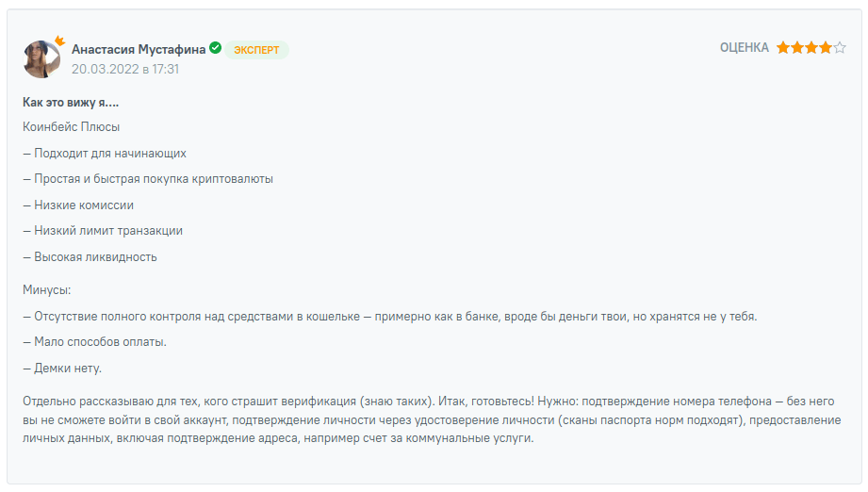Click the review title "Как это вижу я...."
The image size is (868, 492).
coord(71,102)
